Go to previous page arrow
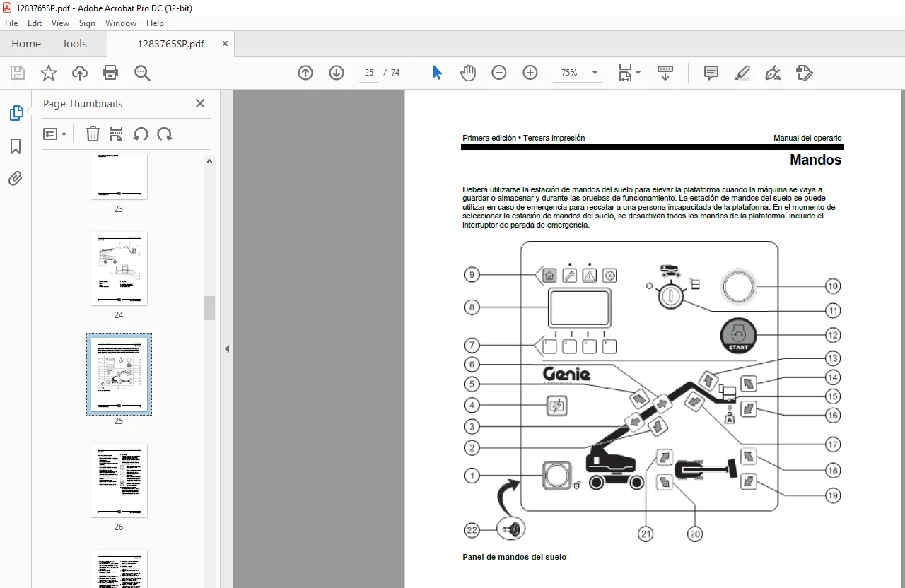Image resolution: width=905 pixels, height=588 pixels. click(305, 73)
